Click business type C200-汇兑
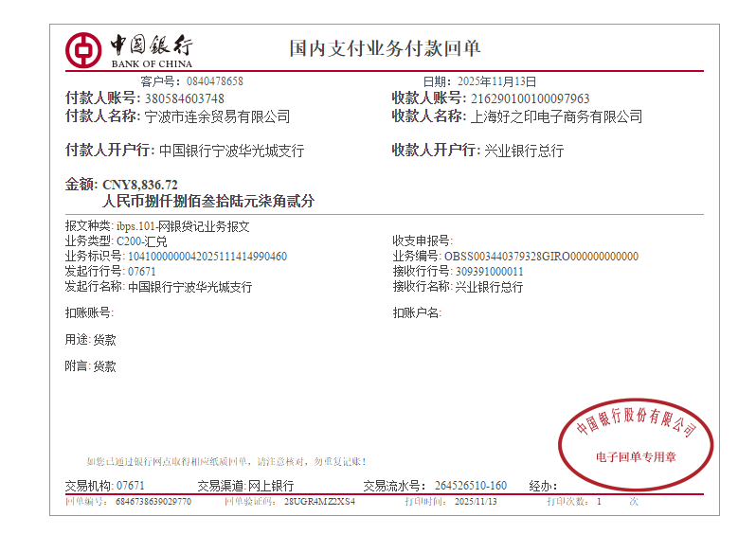Viewport: 756px width, 552px height. pyautogui.click(x=143, y=241)
